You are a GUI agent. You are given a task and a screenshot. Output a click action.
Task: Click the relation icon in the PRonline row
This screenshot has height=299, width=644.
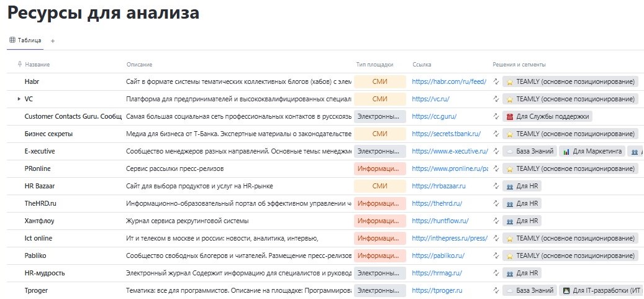tap(496, 168)
